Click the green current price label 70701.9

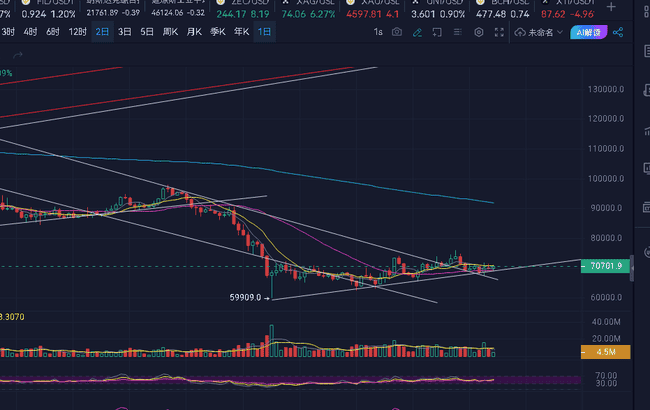click(607, 267)
